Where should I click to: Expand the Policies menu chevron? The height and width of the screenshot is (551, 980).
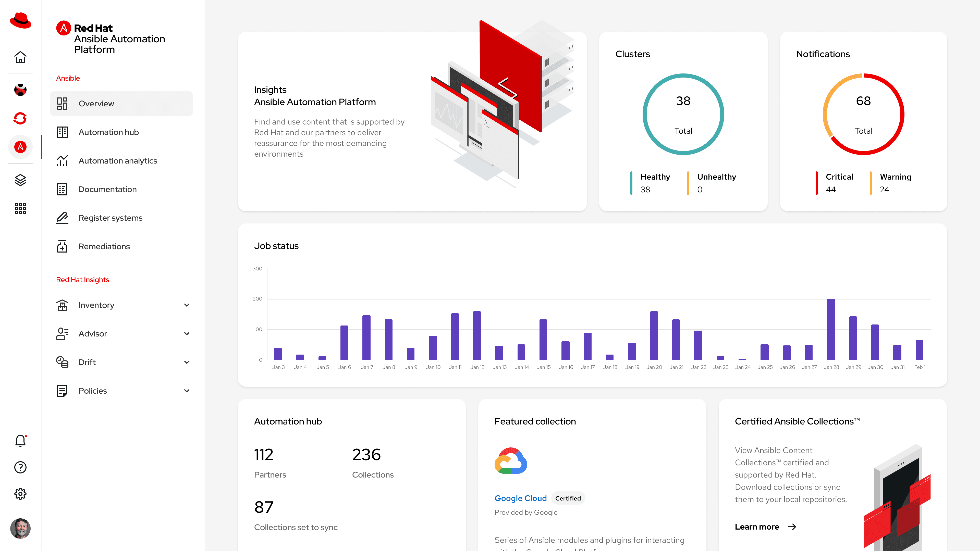(187, 391)
